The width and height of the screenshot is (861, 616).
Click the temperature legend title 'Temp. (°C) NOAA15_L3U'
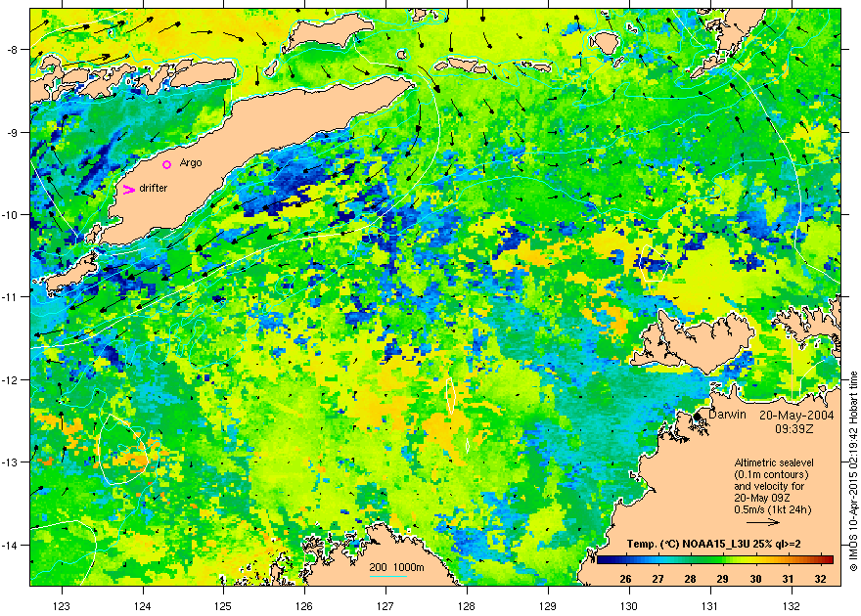(714, 545)
